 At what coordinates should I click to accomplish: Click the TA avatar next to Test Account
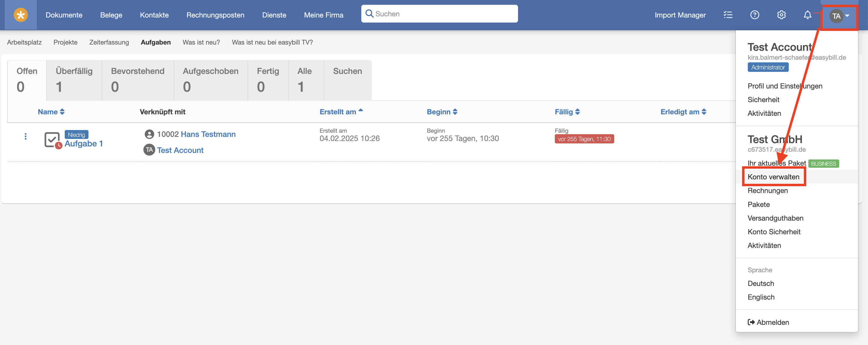point(149,150)
